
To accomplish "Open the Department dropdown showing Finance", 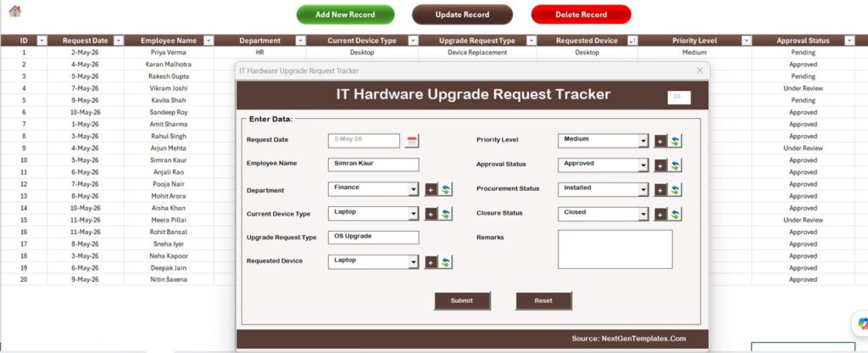I will (414, 189).
